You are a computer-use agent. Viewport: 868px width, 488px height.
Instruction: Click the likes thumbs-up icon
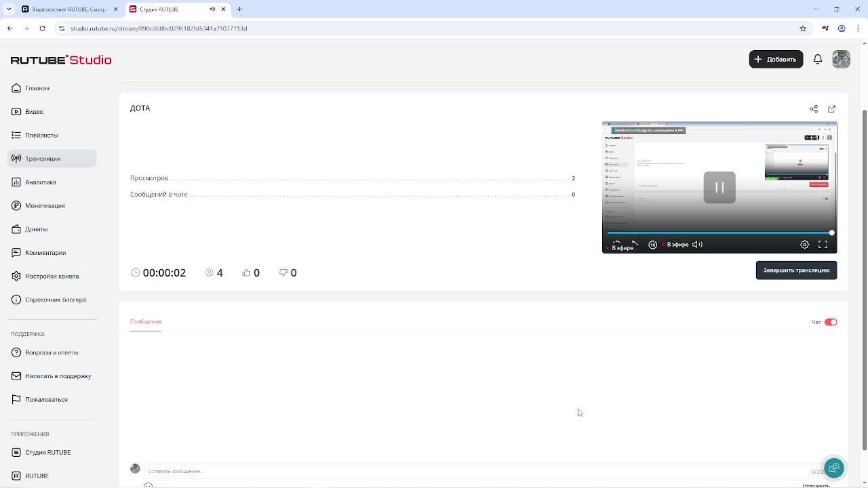246,272
